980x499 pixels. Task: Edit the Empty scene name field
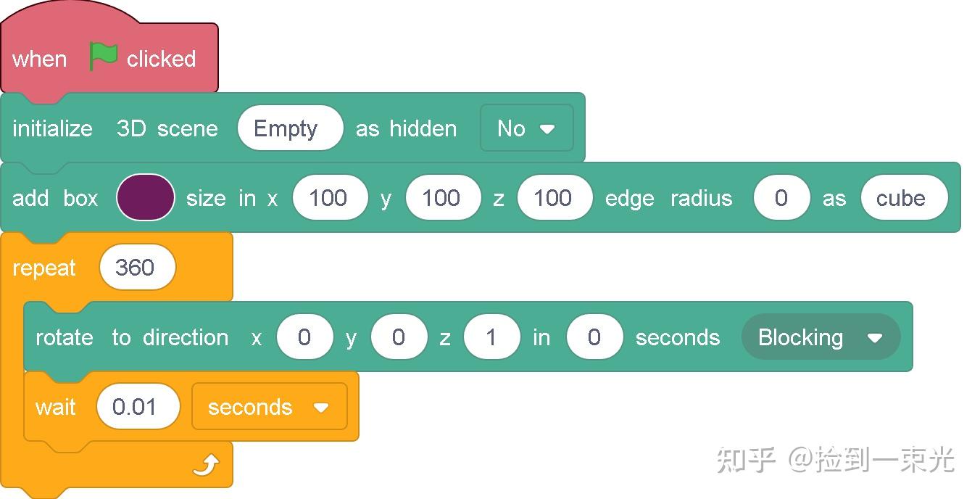click(289, 128)
